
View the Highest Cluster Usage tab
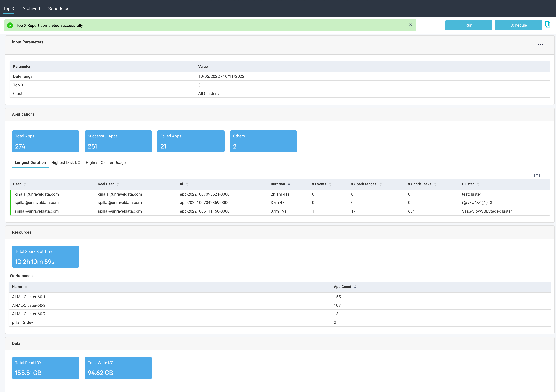click(106, 162)
